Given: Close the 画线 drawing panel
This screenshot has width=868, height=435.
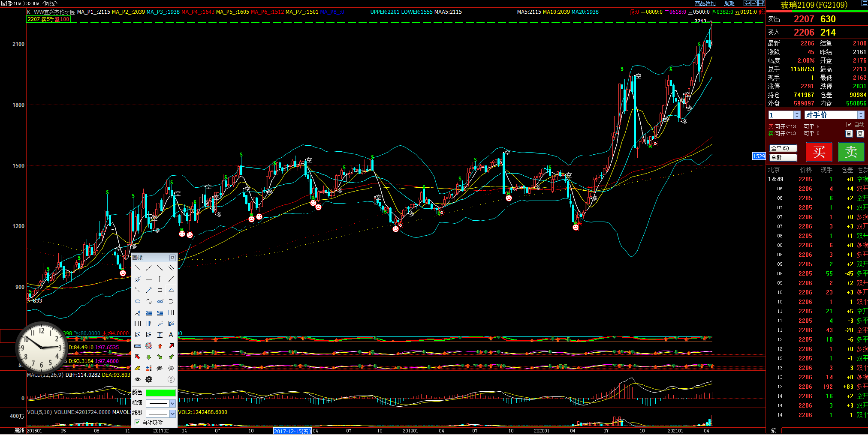Looking at the screenshot, I should (x=172, y=258).
